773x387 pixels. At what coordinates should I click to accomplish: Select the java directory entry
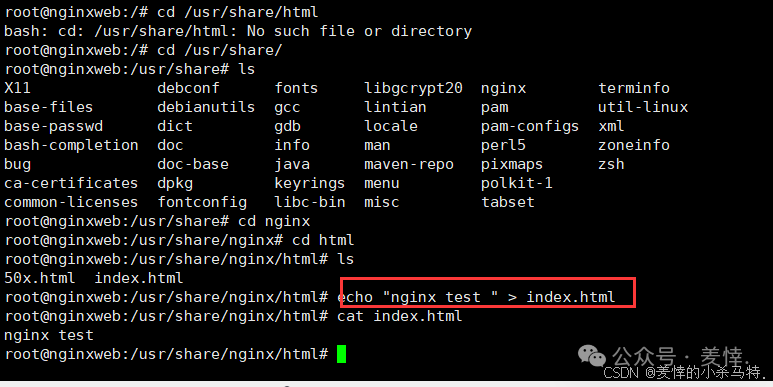tap(292, 165)
